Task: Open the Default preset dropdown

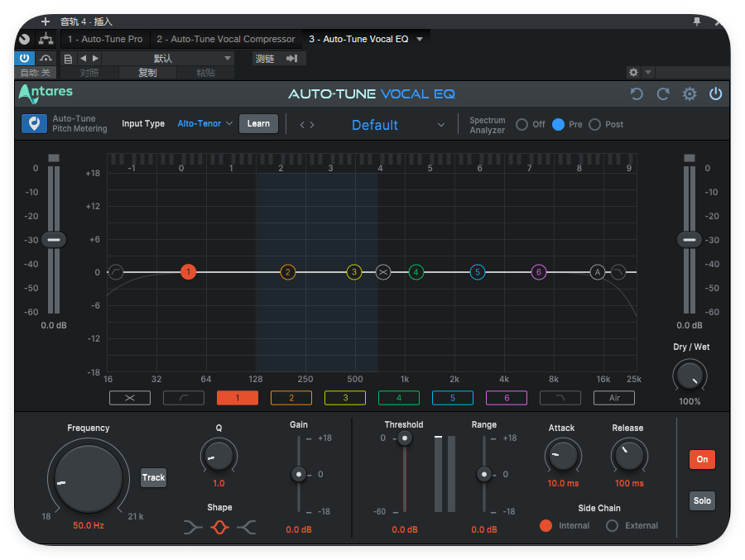Action: [397, 125]
